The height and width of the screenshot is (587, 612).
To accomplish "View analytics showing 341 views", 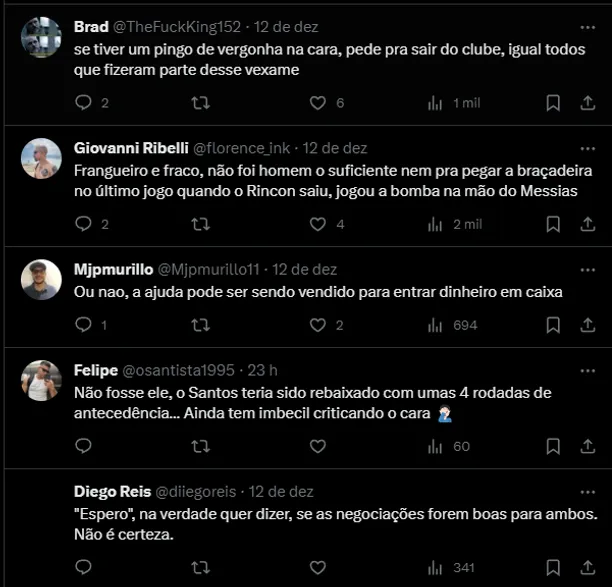I will (x=436, y=567).
